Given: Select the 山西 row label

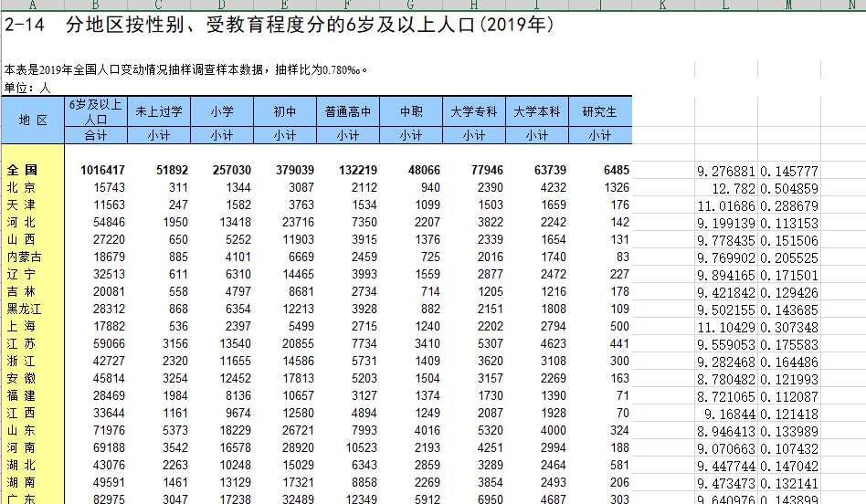Looking at the screenshot, I should (21, 239).
